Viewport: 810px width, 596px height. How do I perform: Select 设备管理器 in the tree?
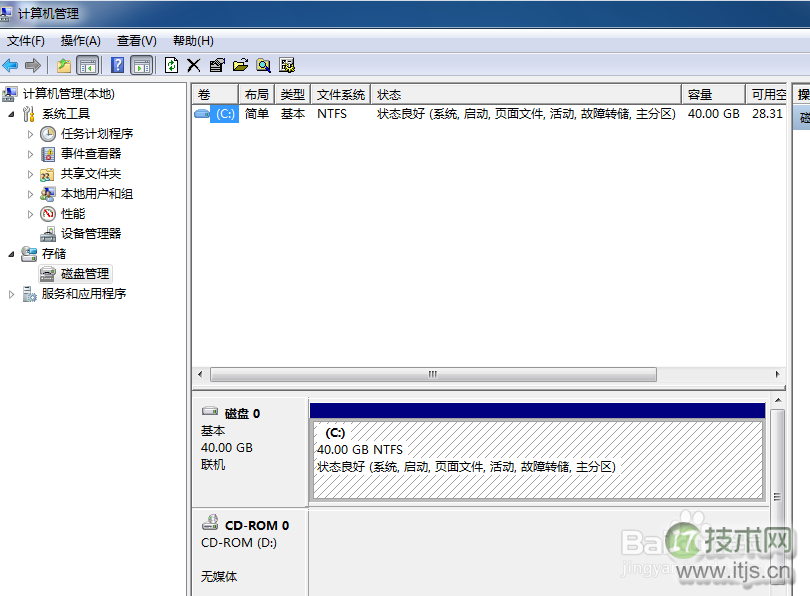tap(90, 234)
